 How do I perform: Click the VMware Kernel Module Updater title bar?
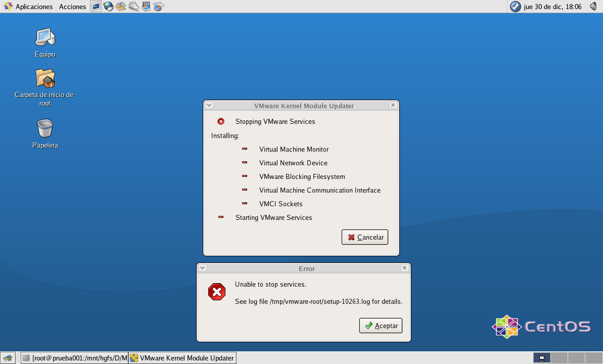pos(301,106)
